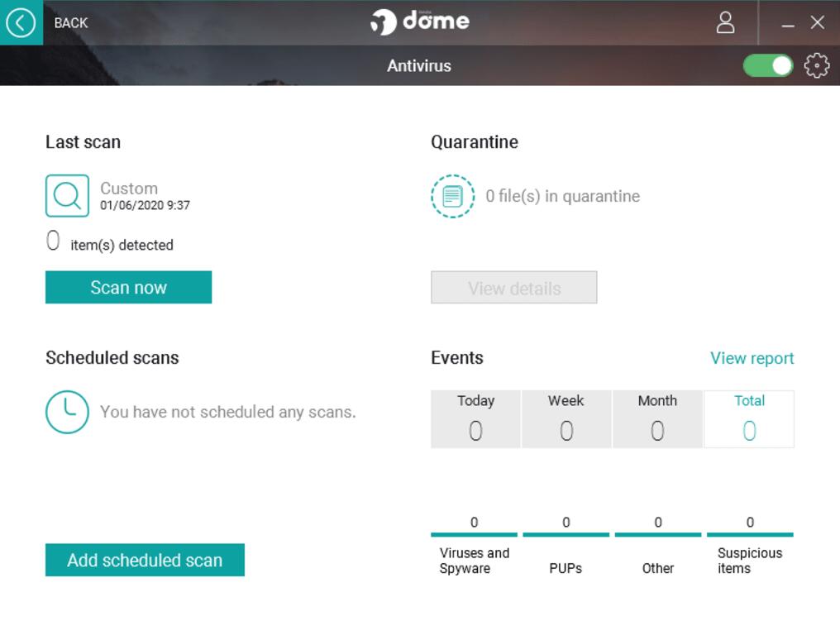Show the Month events tab

click(x=657, y=419)
